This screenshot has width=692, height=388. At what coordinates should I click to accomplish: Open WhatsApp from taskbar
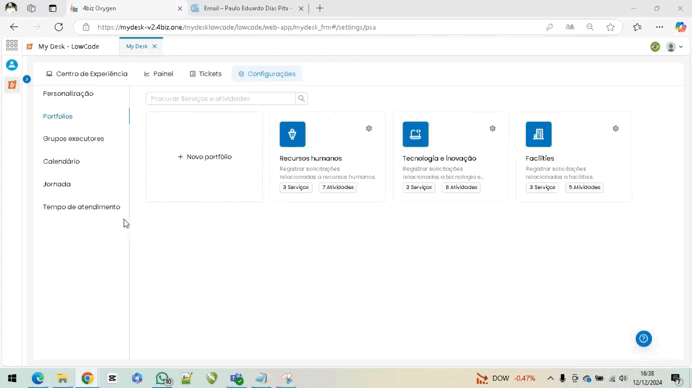point(162,378)
